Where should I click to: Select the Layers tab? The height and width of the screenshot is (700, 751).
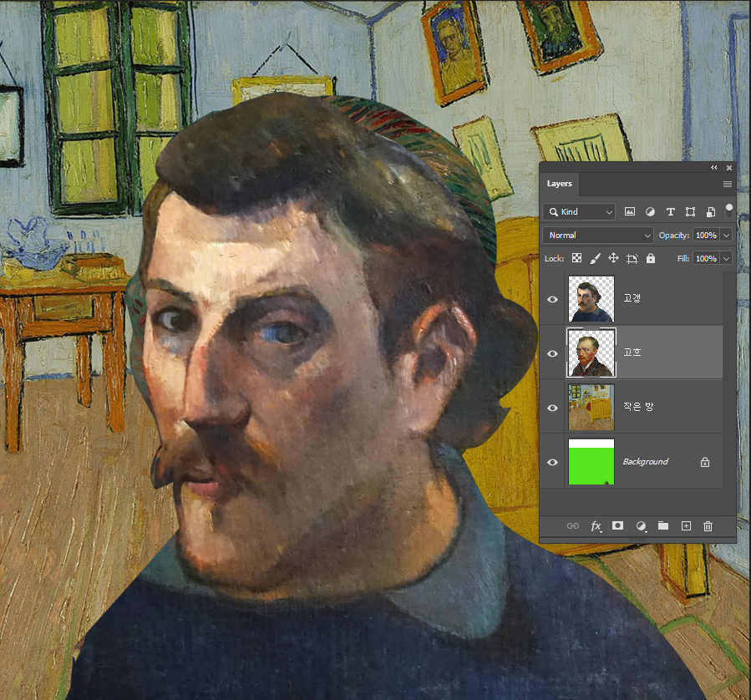560,184
